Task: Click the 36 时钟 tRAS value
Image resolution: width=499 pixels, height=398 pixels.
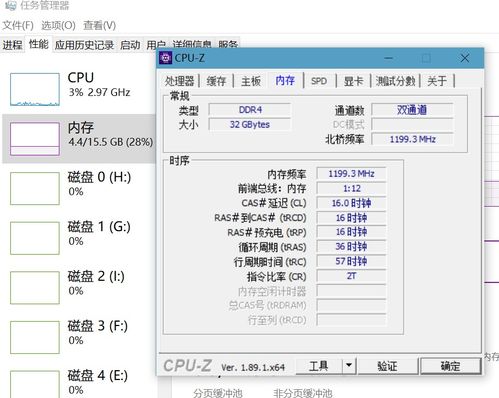Action: 351,247
